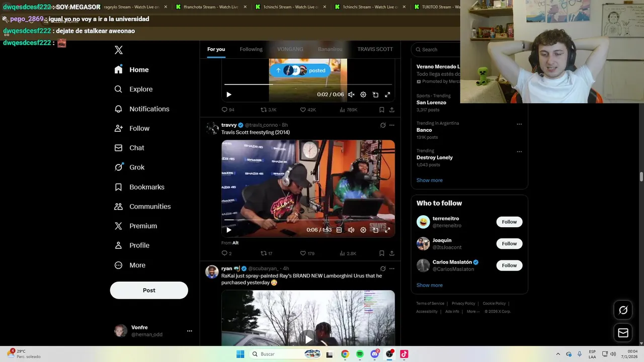
Task: Open the More menu in sidebar
Action: pyautogui.click(x=130, y=265)
